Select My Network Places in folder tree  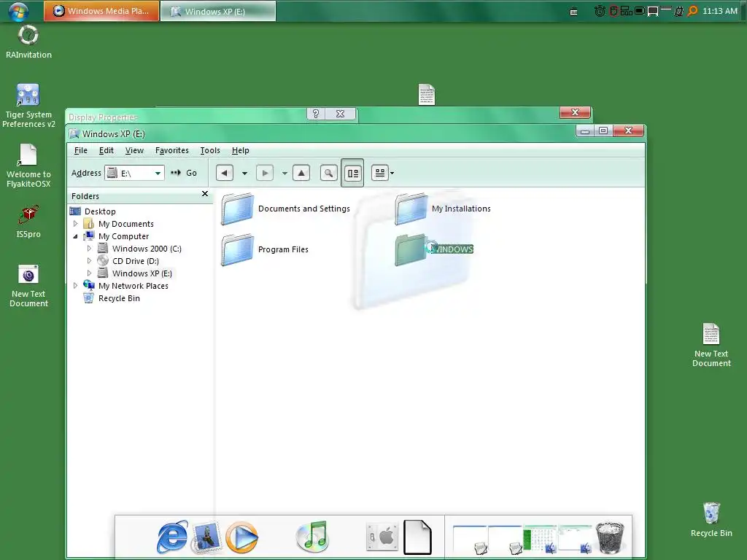(x=133, y=286)
